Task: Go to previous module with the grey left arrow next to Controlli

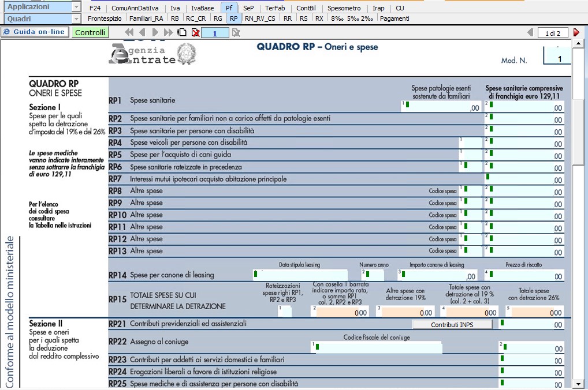Action: [142, 32]
